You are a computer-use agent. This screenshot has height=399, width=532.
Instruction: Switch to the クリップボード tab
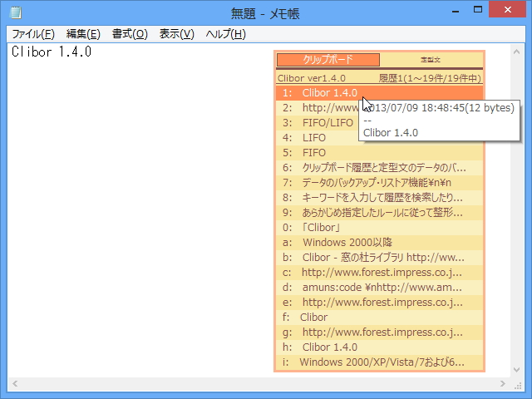click(x=328, y=60)
